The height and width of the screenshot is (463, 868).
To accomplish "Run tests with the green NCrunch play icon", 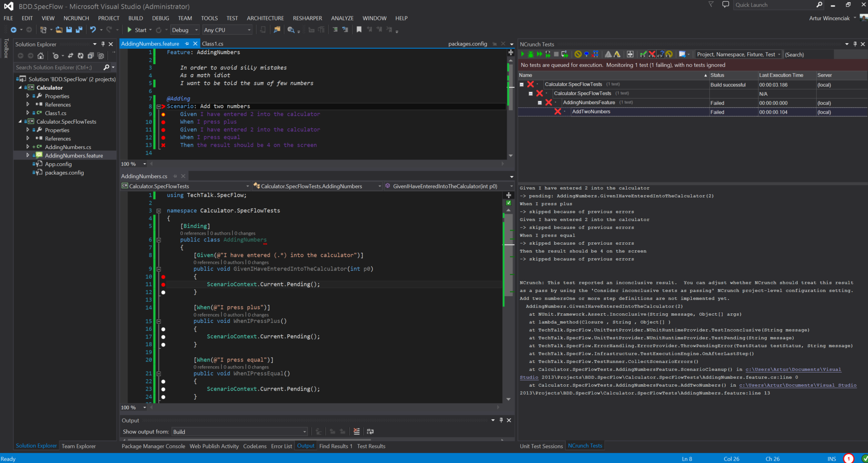I will [523, 55].
